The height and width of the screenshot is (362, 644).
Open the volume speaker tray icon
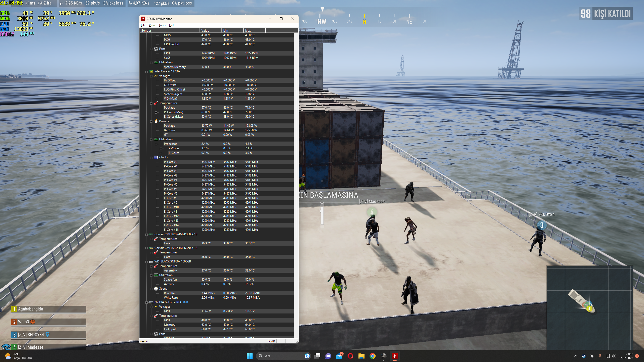coord(614,356)
